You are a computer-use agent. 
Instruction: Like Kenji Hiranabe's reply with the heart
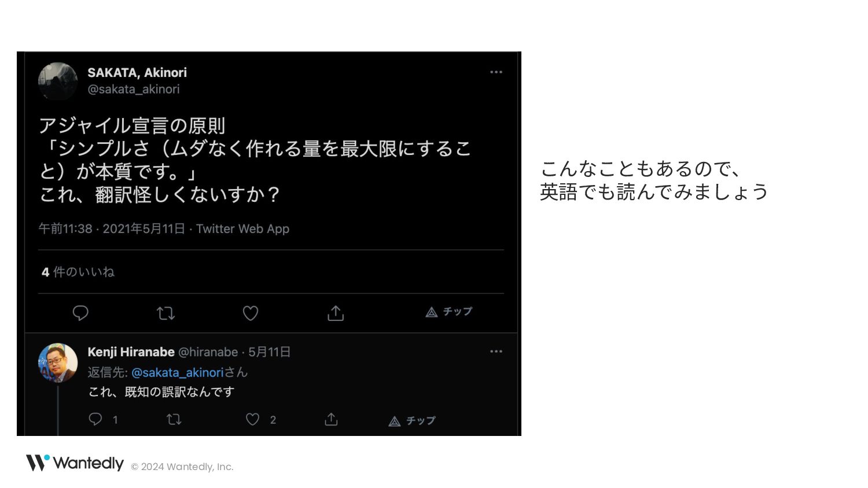(x=252, y=419)
